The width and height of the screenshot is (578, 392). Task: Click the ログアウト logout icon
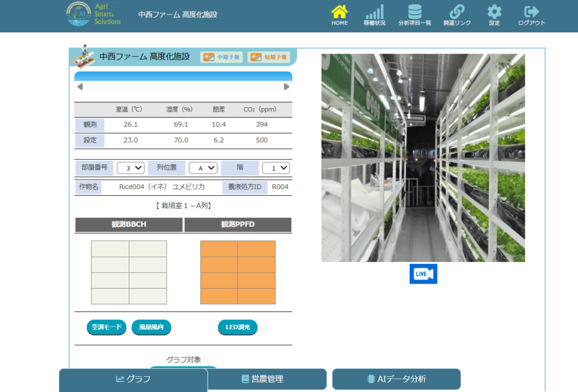click(531, 12)
